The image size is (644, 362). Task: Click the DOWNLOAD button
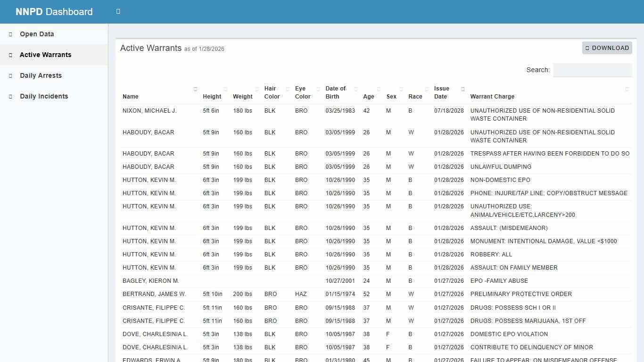point(607,48)
